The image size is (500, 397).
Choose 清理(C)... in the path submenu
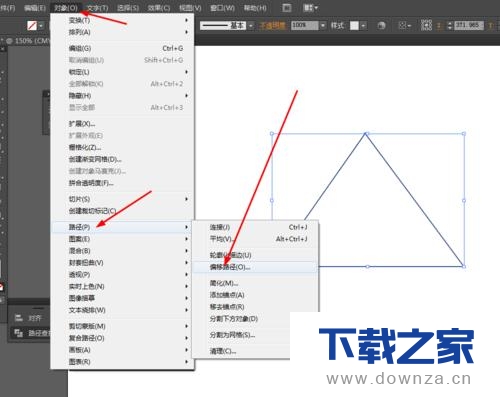click(242, 351)
